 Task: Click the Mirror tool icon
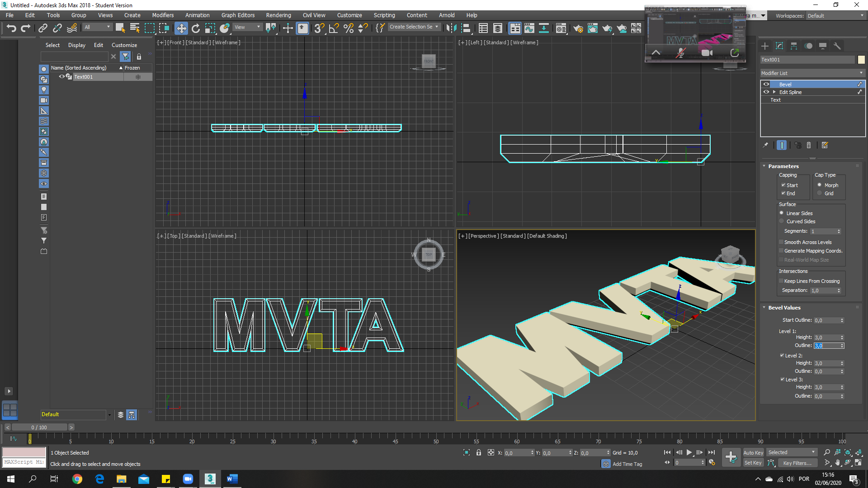451,28
